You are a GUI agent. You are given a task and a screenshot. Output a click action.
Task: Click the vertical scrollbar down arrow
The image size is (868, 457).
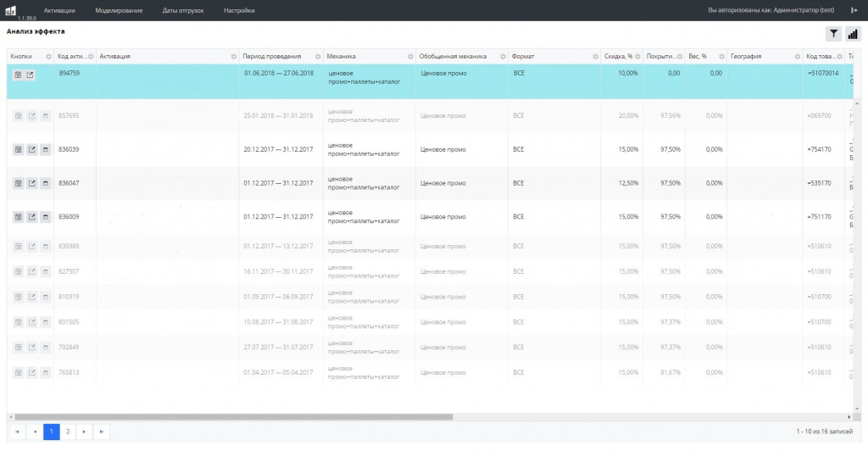[x=857, y=409]
